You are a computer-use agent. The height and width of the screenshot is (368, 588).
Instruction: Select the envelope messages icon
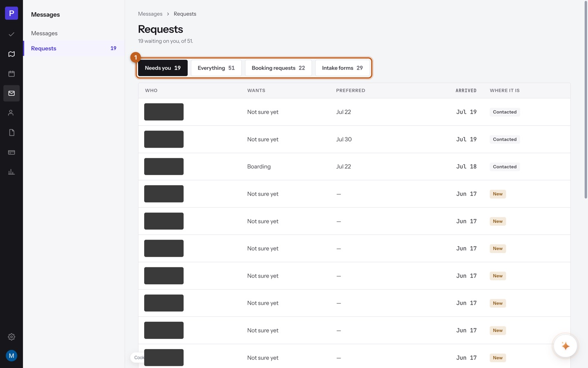pos(11,93)
